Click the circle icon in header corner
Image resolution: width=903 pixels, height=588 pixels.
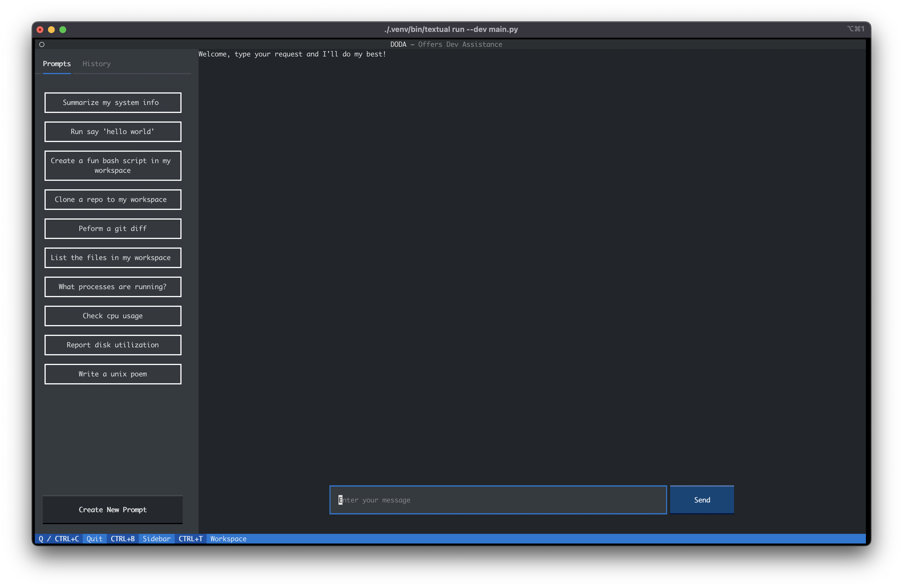(42, 44)
